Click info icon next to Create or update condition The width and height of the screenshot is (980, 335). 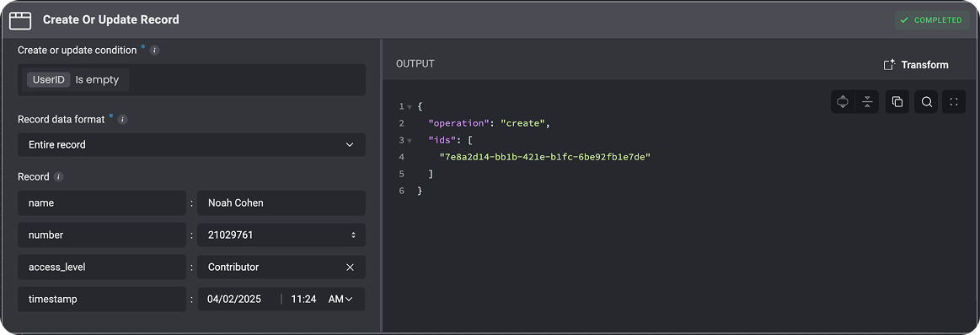155,50
